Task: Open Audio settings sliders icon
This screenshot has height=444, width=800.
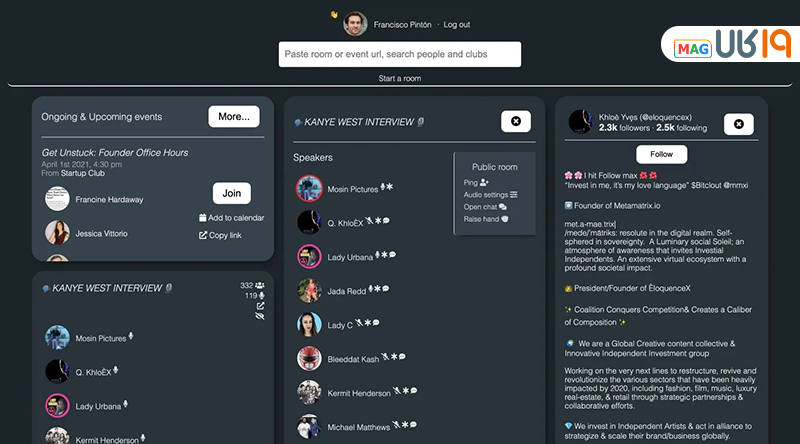Action: pos(514,194)
